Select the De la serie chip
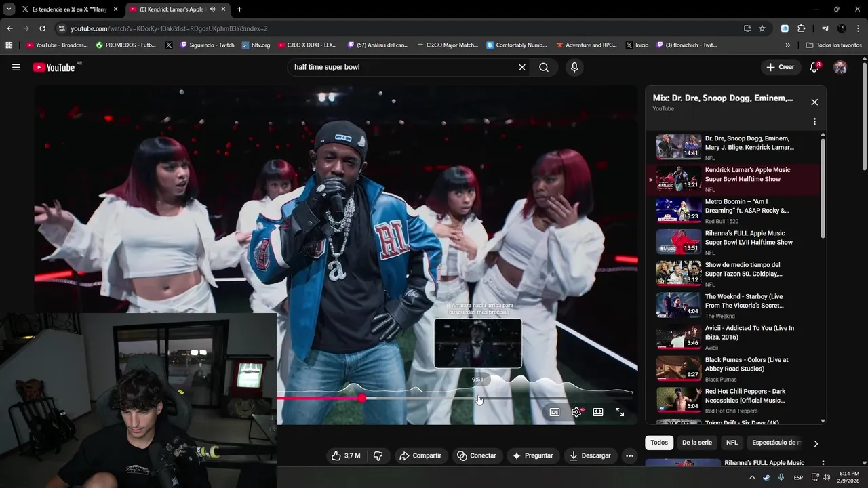868x488 pixels. (x=697, y=443)
